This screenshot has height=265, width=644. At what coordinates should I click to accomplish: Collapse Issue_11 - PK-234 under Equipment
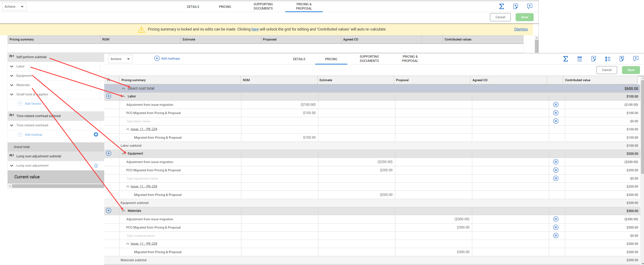[x=128, y=186]
